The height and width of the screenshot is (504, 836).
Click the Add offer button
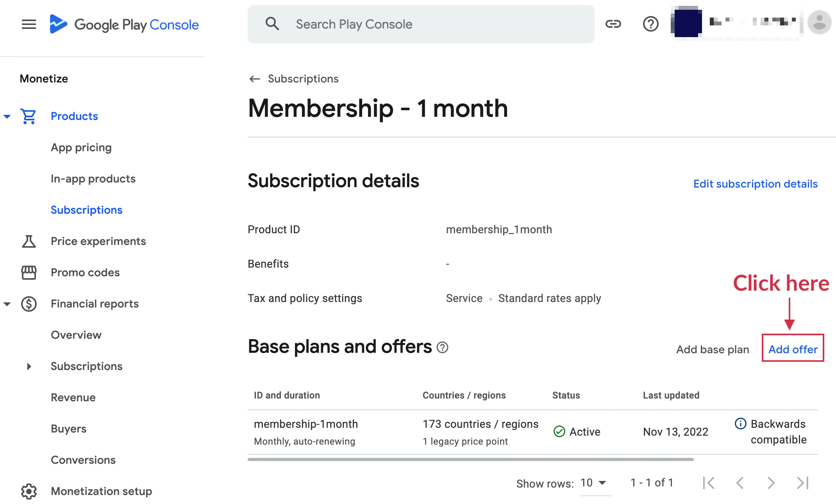point(793,349)
